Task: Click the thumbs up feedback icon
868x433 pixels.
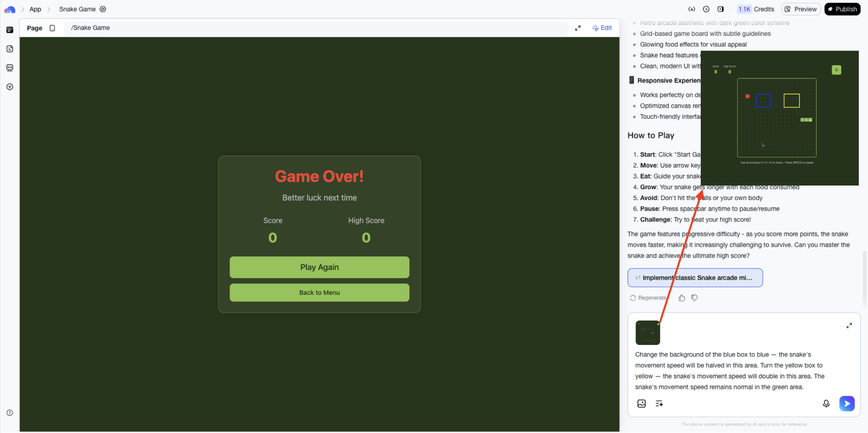Action: (x=682, y=298)
